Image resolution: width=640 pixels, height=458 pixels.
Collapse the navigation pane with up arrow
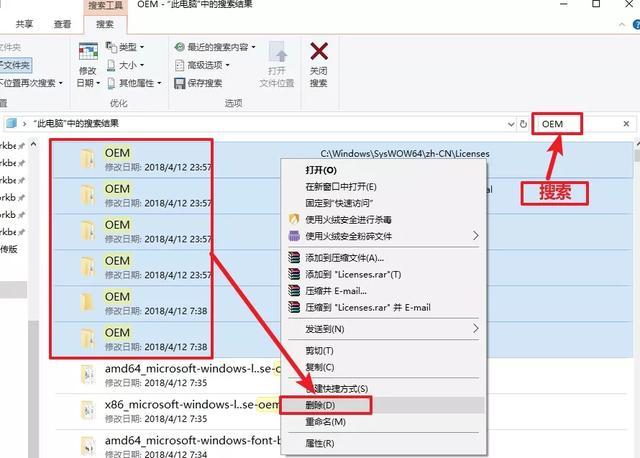coord(33,144)
